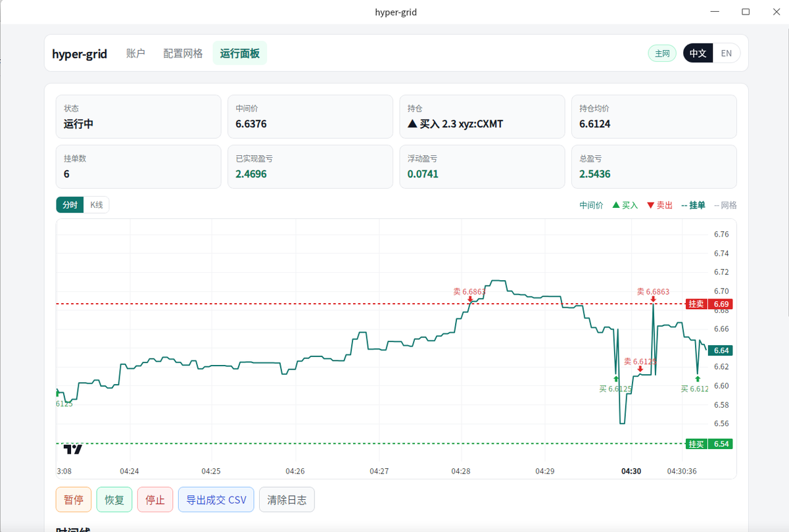Image resolution: width=789 pixels, height=532 pixels.
Task: Minimize the hyper-grid window
Action: tap(715, 12)
